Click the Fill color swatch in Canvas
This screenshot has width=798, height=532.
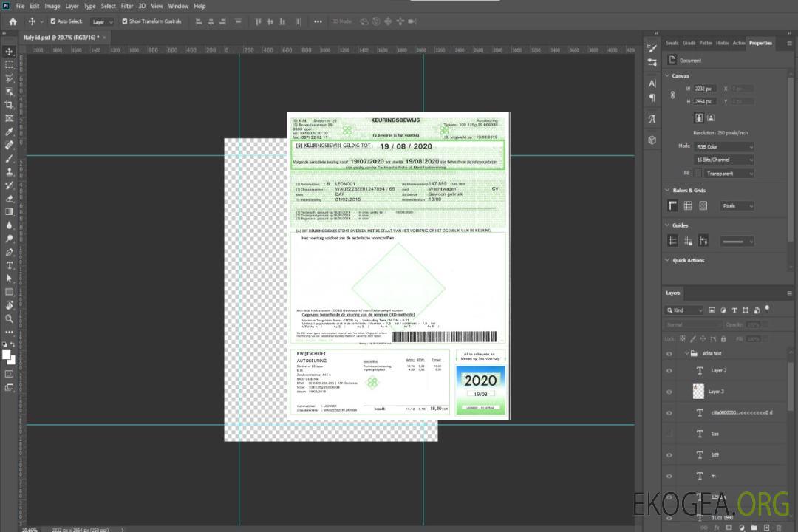point(698,174)
